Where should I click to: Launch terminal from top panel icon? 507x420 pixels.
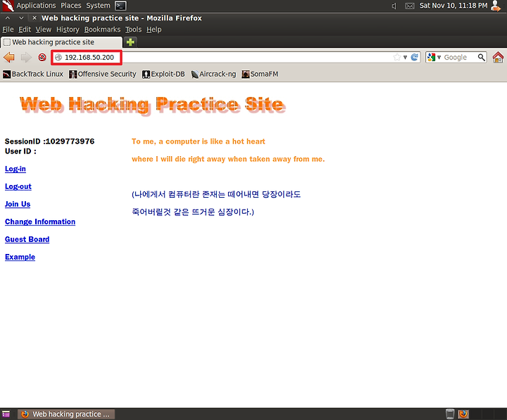click(x=120, y=6)
